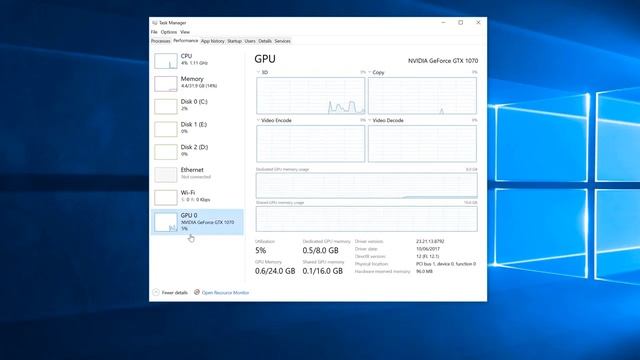640x360 pixels.
Task: Click the Shared GPU memory usage graph
Action: [x=367, y=219]
